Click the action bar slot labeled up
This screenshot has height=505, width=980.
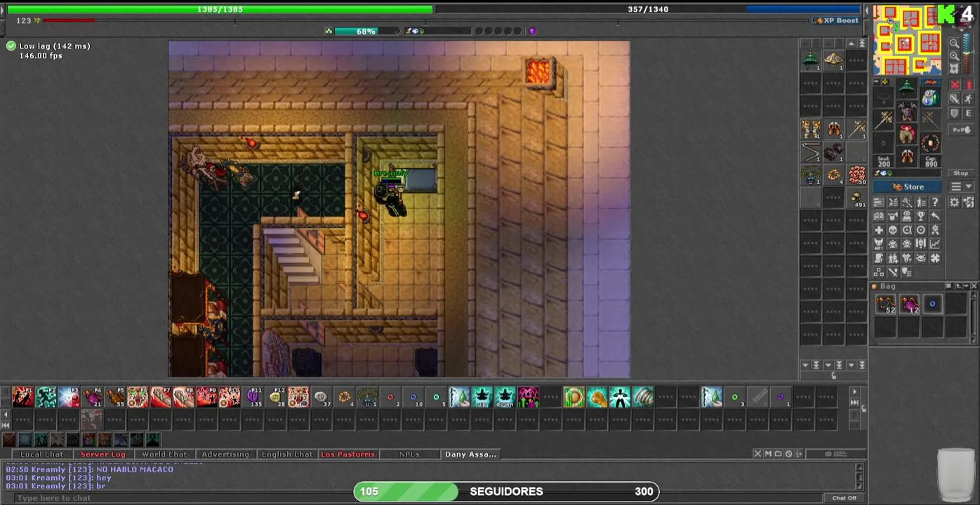click(x=482, y=397)
